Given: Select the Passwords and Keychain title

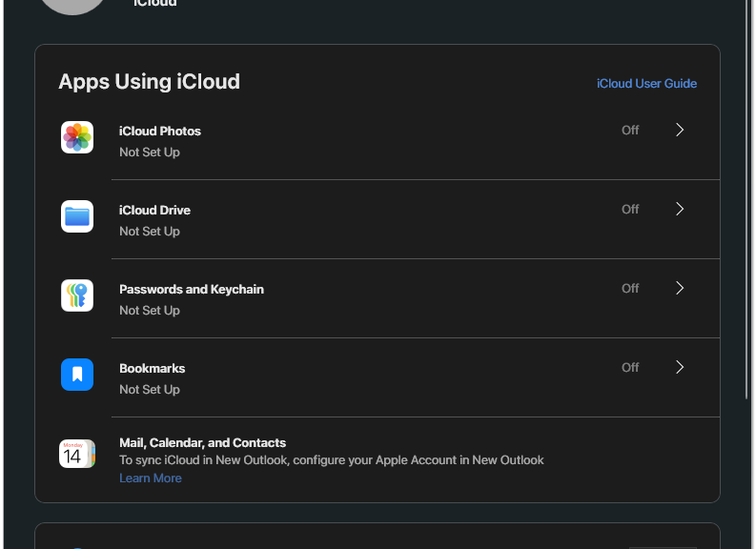Looking at the screenshot, I should click(192, 289).
